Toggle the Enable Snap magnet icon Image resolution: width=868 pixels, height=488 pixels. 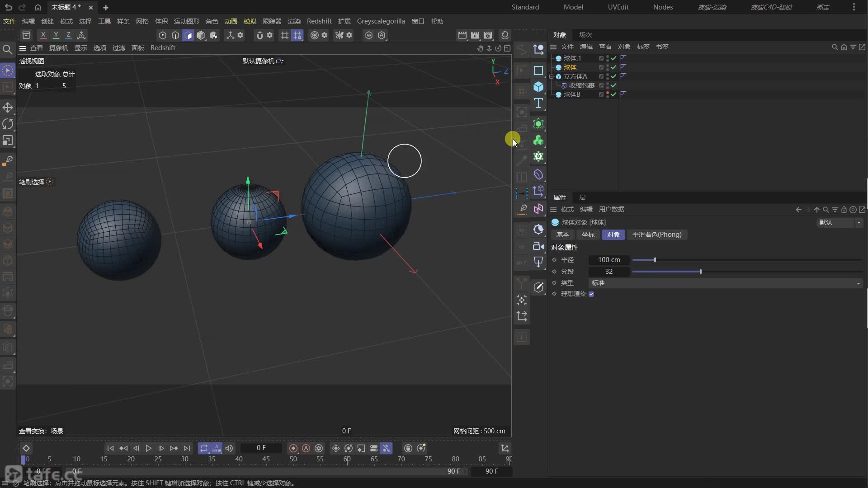point(259,35)
